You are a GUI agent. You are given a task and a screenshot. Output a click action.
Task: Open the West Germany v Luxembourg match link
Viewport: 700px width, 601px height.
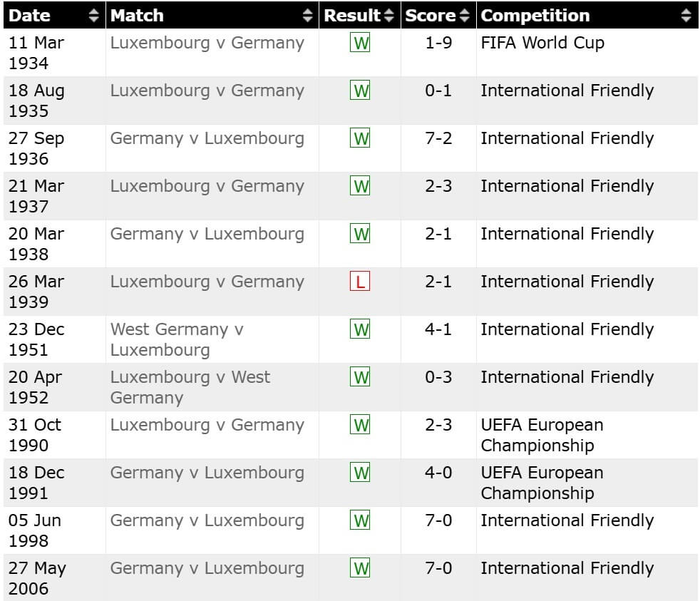click(x=176, y=339)
